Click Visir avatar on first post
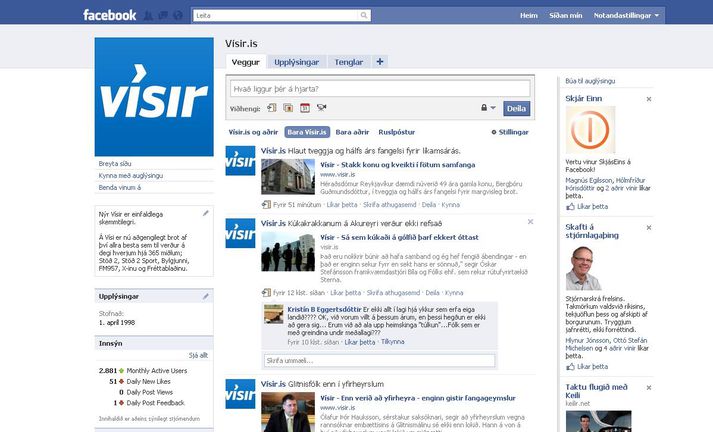Image resolution: width=713 pixels, height=432 pixels. [x=240, y=161]
